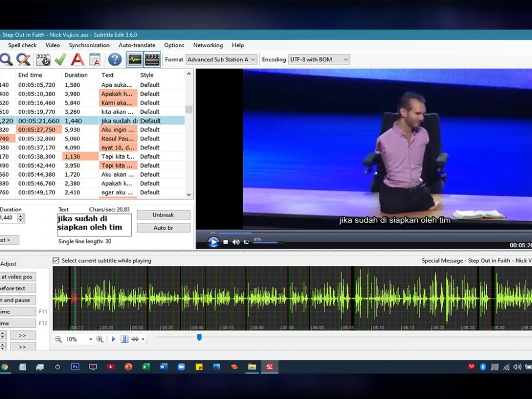This screenshot has width=532, height=399.
Task: Click the Unbreak button
Action: tap(163, 215)
